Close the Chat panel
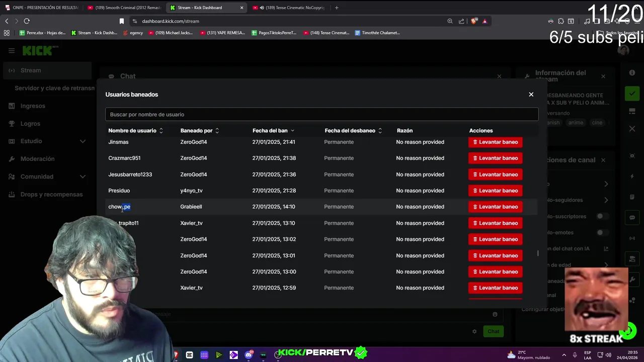The image size is (644, 362). click(x=499, y=76)
